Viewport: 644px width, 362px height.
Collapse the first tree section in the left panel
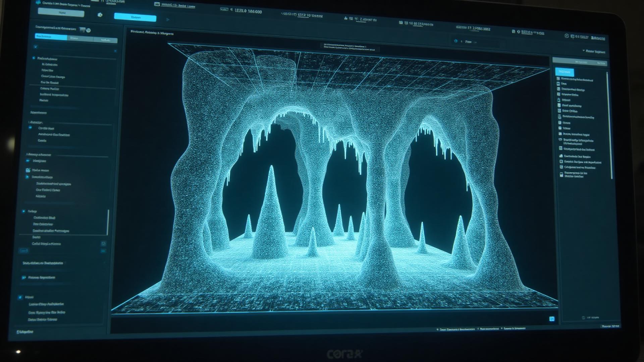[34, 58]
